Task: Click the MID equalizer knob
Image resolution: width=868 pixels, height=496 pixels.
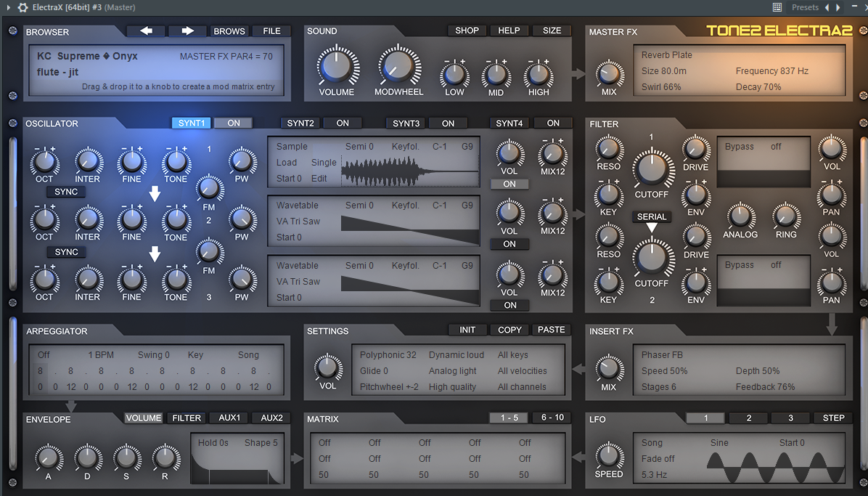Action: pos(496,74)
